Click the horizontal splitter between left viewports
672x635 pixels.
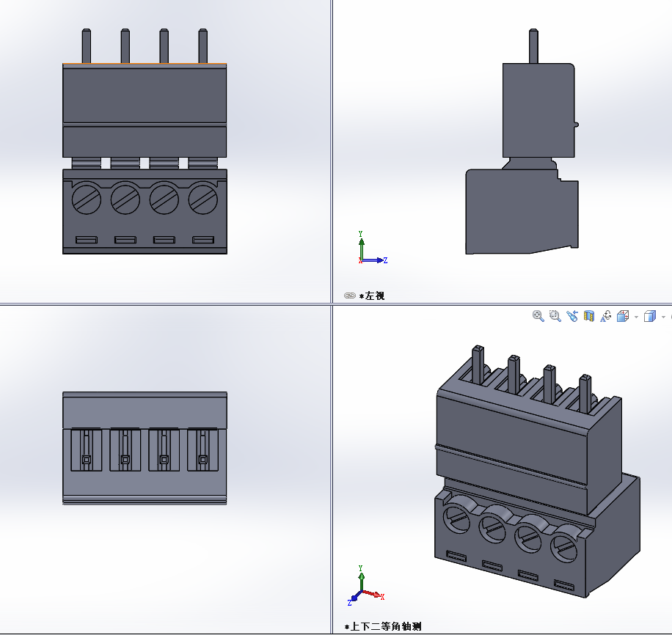[x=165, y=304]
